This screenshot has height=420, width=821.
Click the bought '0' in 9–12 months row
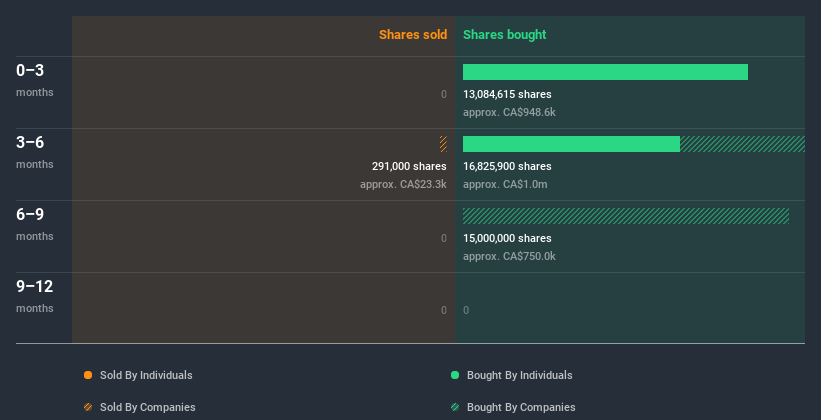point(466,310)
